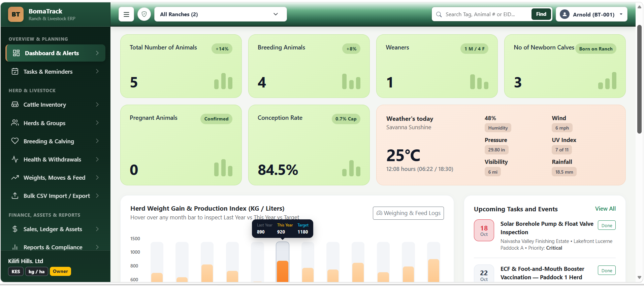Click the Sales, Ledger dollar icon
The height and width of the screenshot is (286, 644).
(15, 229)
